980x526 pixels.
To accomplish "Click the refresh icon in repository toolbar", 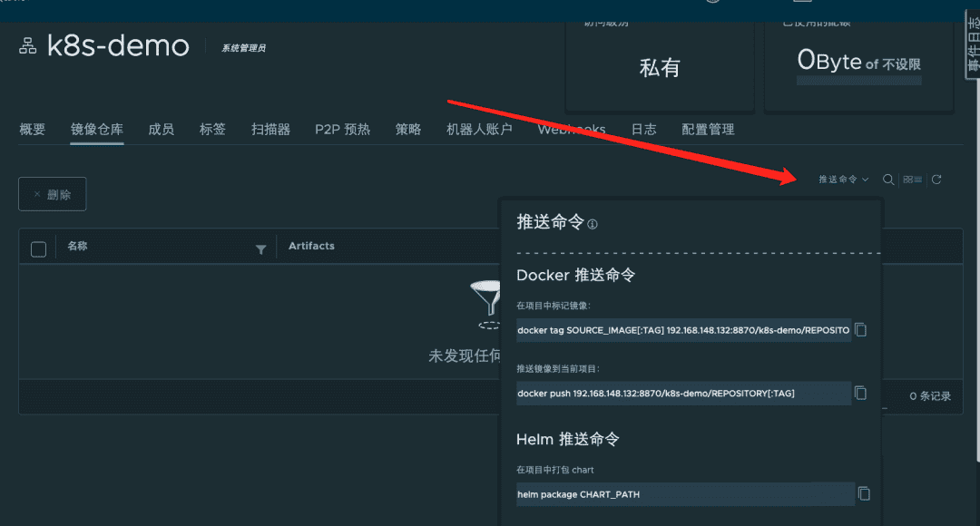I will (936, 180).
